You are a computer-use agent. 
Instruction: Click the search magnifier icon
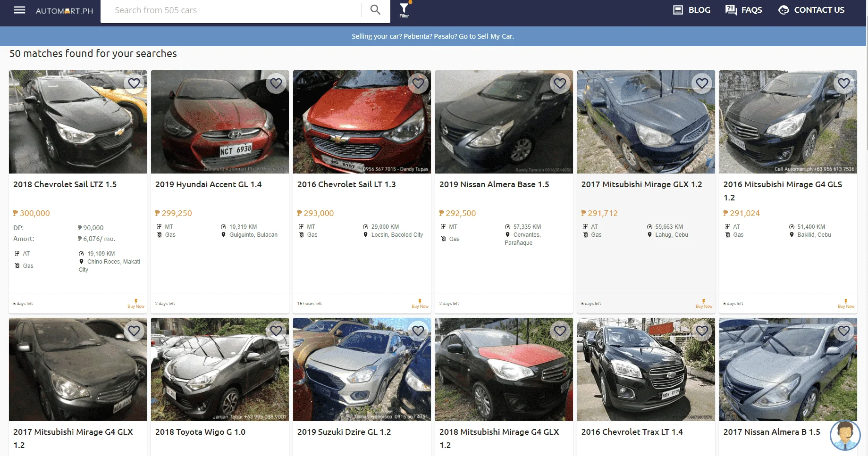[375, 10]
